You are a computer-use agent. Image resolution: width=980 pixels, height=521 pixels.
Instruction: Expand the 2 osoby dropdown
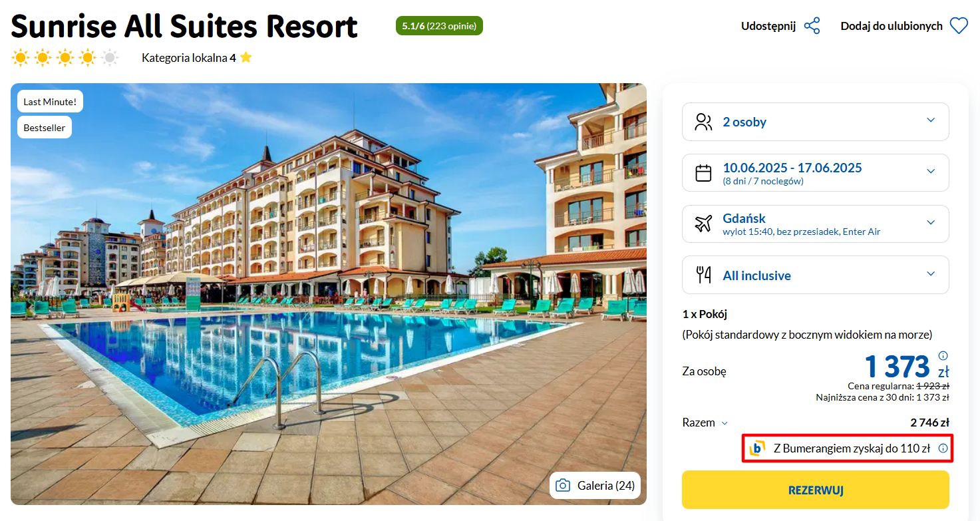pos(816,122)
